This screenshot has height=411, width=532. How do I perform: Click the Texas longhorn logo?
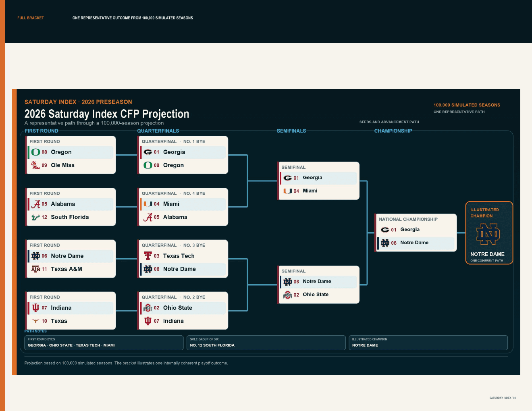pos(35,321)
